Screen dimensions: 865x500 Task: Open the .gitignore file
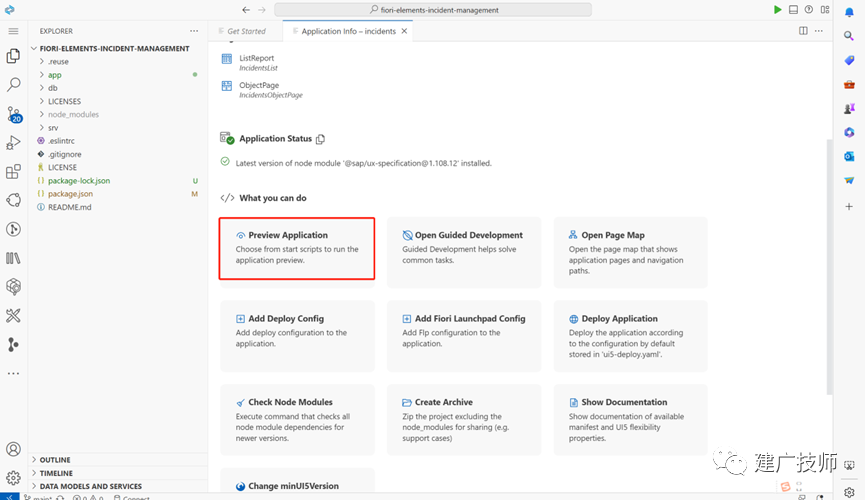tap(65, 154)
